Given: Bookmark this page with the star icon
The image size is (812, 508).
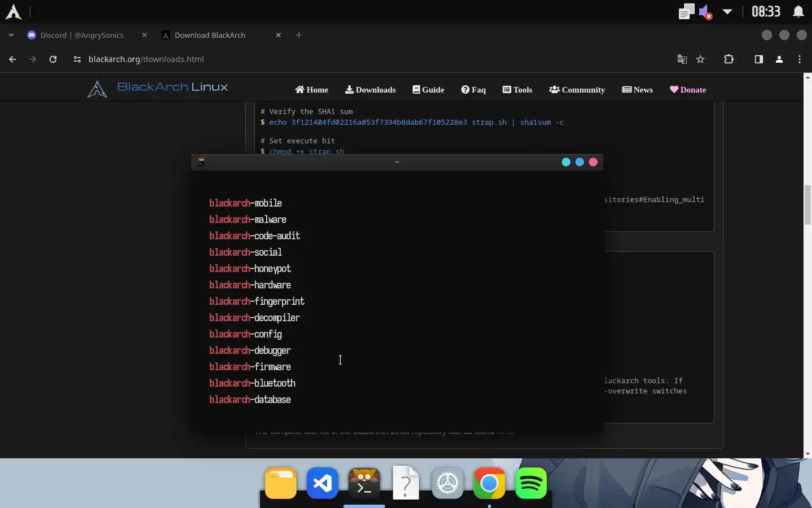Looking at the screenshot, I should pyautogui.click(x=700, y=59).
